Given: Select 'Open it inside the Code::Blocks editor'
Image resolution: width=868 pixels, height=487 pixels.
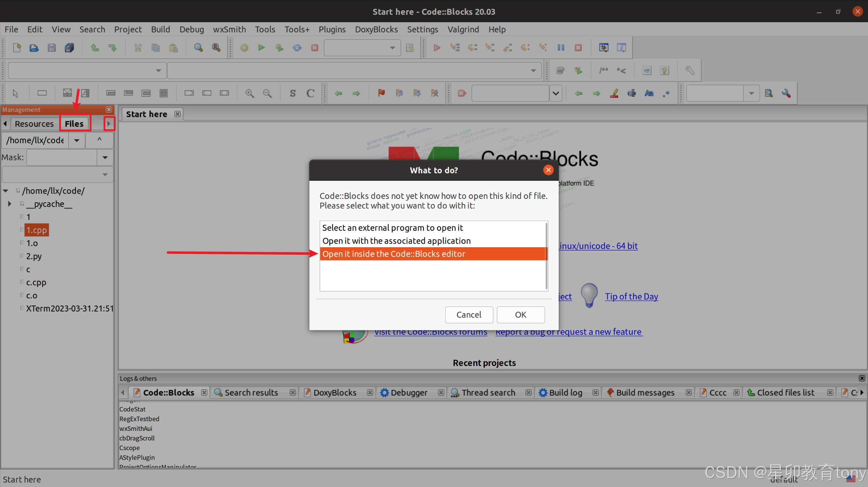Looking at the screenshot, I should coord(433,254).
